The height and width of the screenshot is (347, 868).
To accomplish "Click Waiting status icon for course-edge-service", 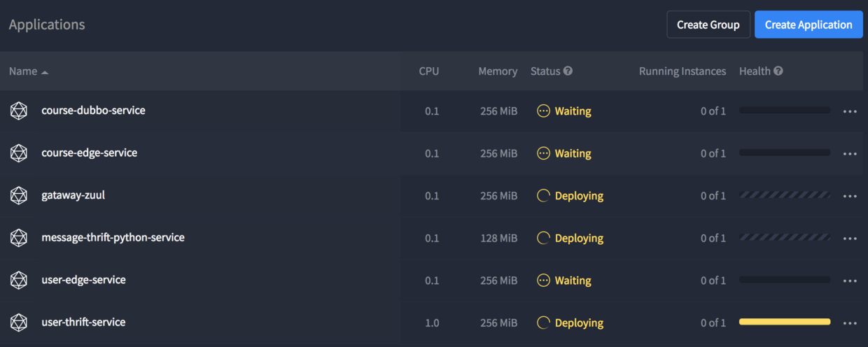I will click(543, 153).
